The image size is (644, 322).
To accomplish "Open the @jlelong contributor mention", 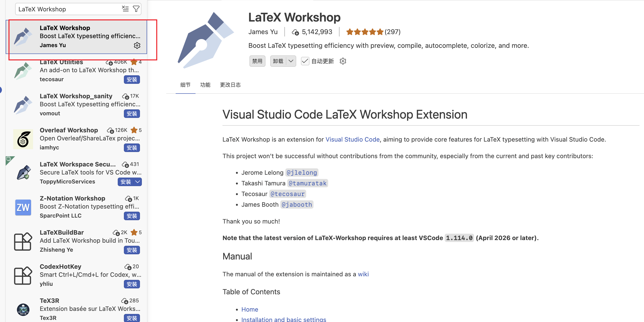I will [302, 173].
